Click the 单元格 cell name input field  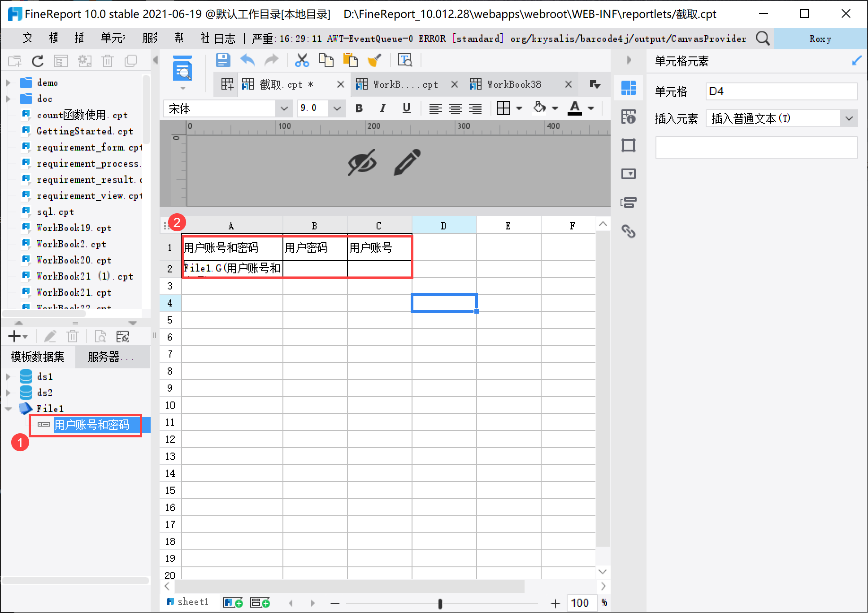click(781, 91)
